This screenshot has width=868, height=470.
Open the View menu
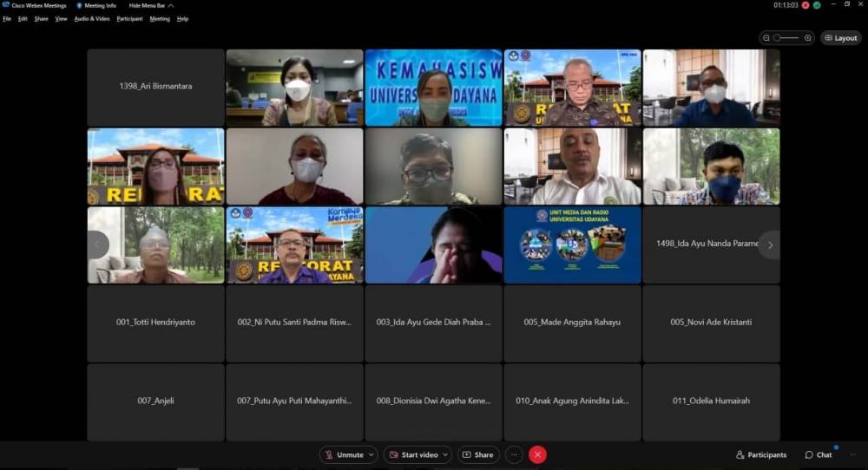pyautogui.click(x=61, y=19)
